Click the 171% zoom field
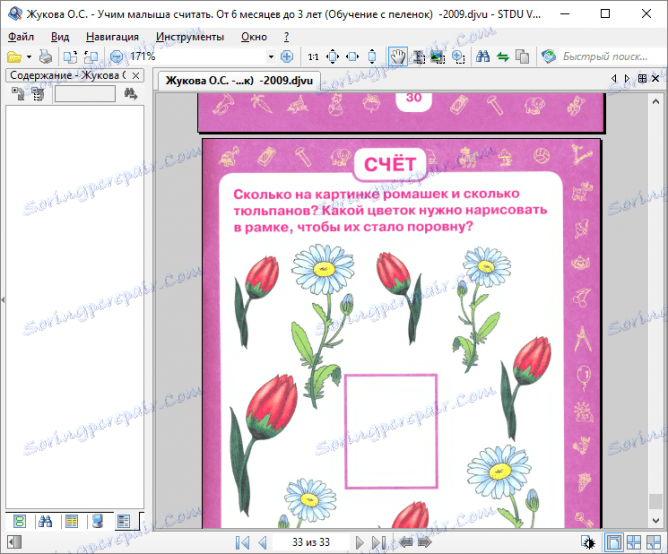Screen dimensions: 668x554 point(197,57)
